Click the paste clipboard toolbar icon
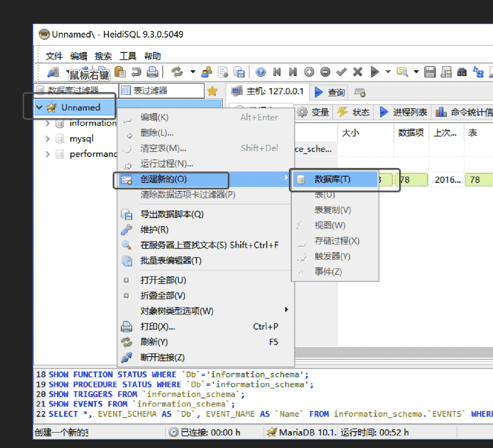Screen dimensions: 493x448 click(x=120, y=72)
